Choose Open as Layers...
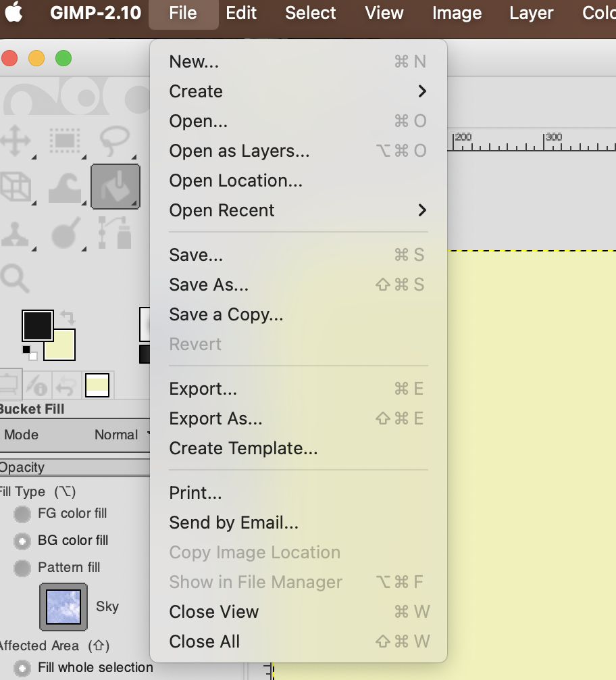The height and width of the screenshot is (680, 616). click(299, 151)
